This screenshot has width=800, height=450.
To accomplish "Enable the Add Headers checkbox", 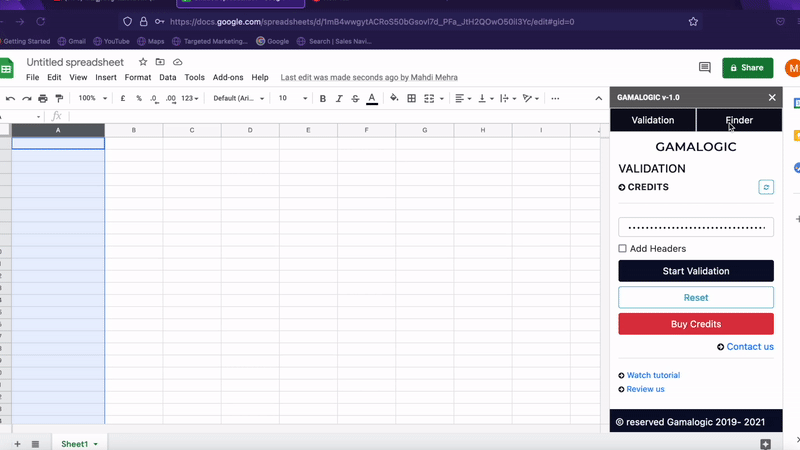I will (x=622, y=248).
